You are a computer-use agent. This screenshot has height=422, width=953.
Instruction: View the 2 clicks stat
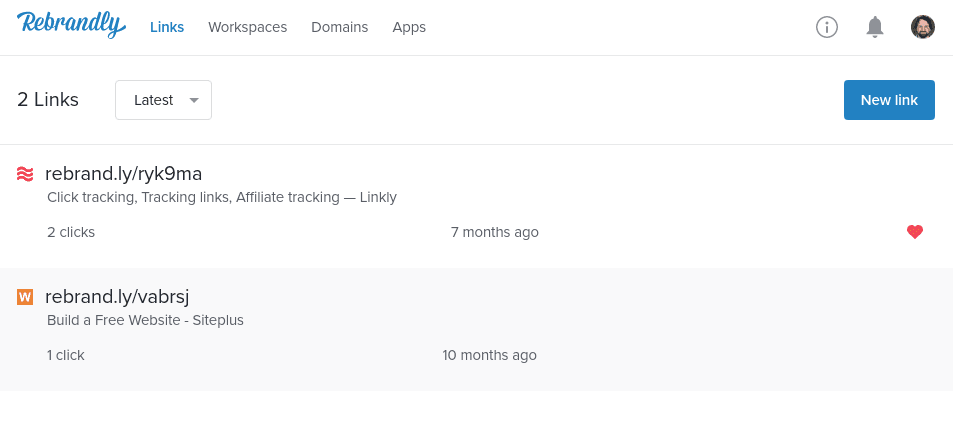71,232
